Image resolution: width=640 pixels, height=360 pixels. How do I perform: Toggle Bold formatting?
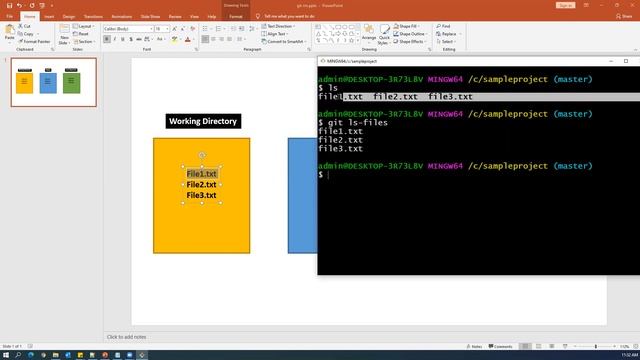(107, 39)
